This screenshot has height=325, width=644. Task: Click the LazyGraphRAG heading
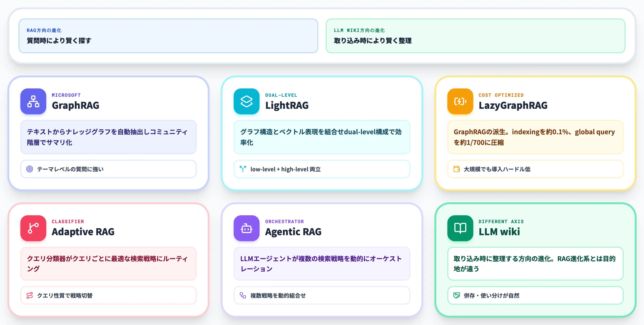pos(513,105)
